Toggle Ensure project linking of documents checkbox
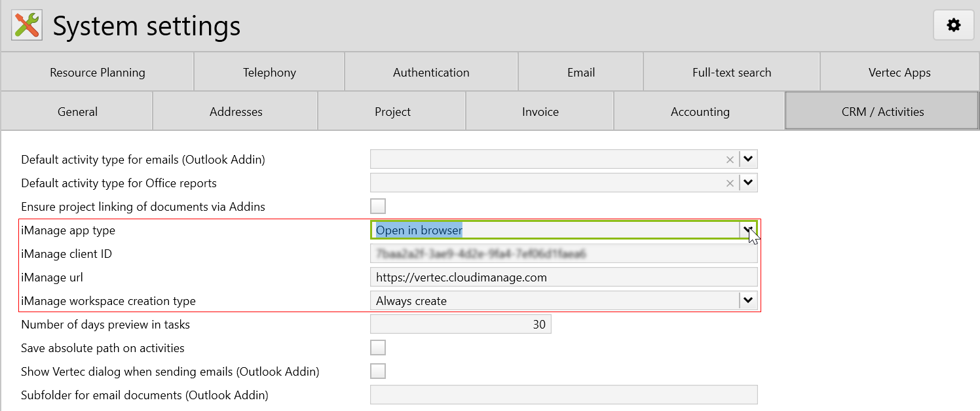980x411 pixels. tap(378, 207)
